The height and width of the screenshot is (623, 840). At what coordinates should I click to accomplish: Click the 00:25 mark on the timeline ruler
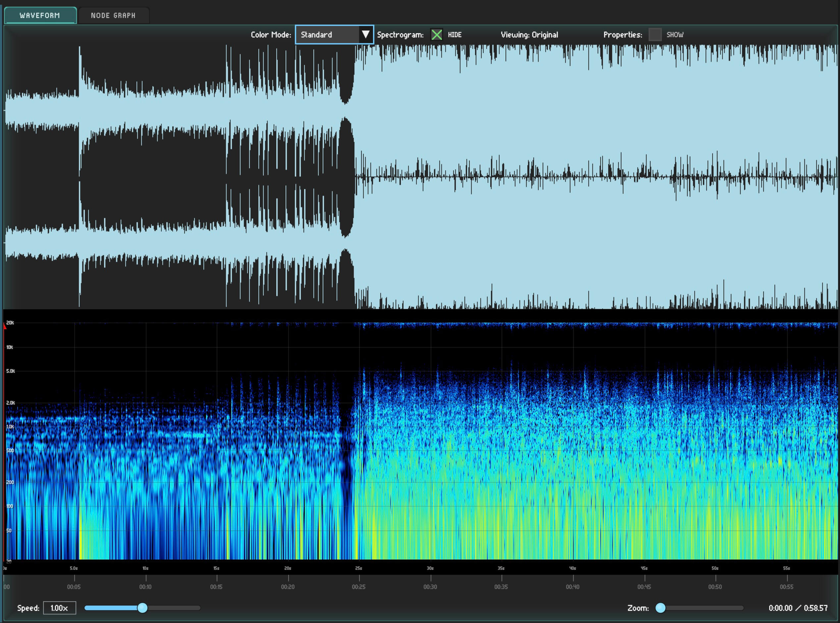tap(359, 586)
